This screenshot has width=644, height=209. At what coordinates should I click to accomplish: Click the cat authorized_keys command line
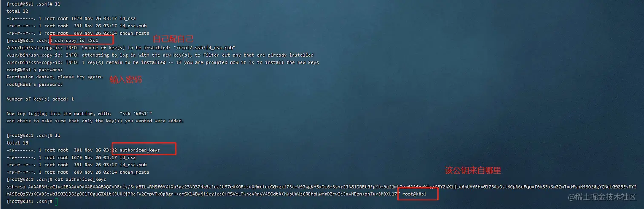56,180
